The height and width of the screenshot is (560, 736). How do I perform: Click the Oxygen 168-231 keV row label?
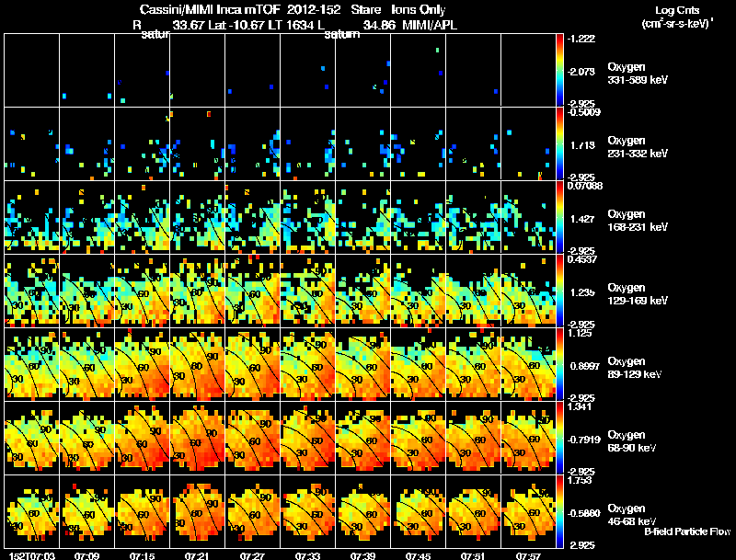click(638, 221)
